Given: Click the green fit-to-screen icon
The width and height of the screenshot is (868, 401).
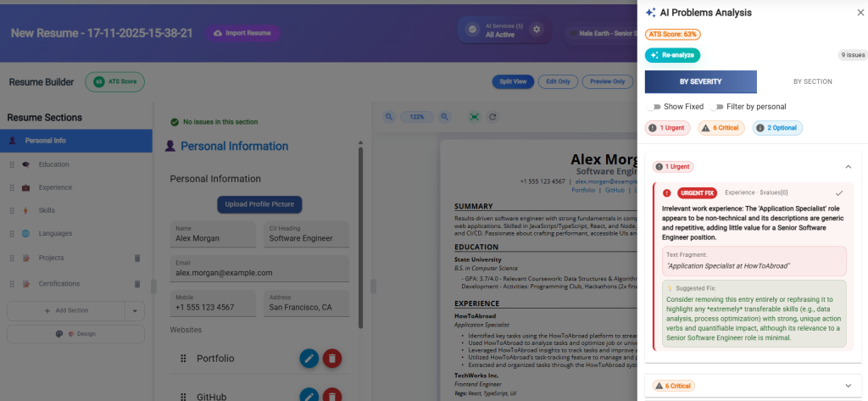Looking at the screenshot, I should [x=475, y=117].
